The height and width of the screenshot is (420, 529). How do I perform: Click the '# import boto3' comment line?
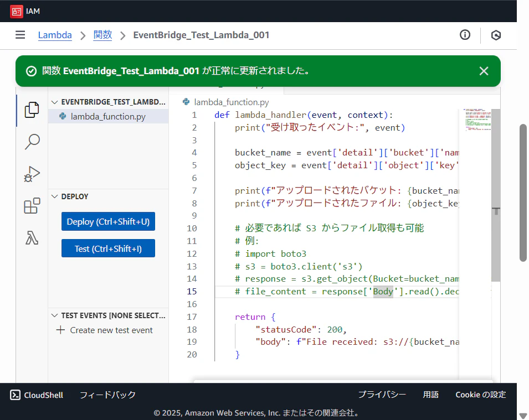pyautogui.click(x=270, y=253)
